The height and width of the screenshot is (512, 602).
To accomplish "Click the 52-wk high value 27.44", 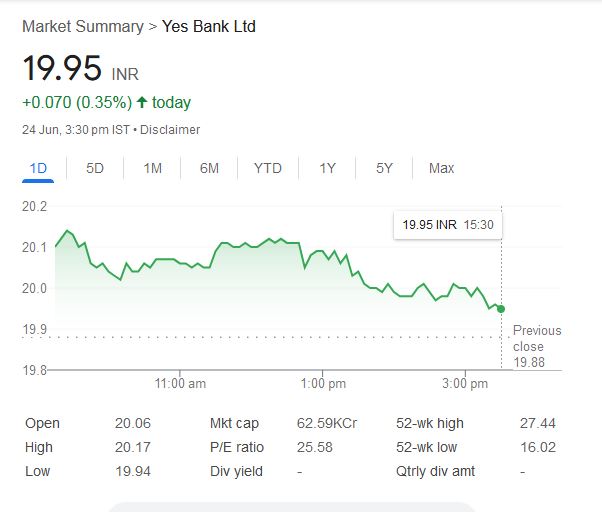I will [537, 423].
